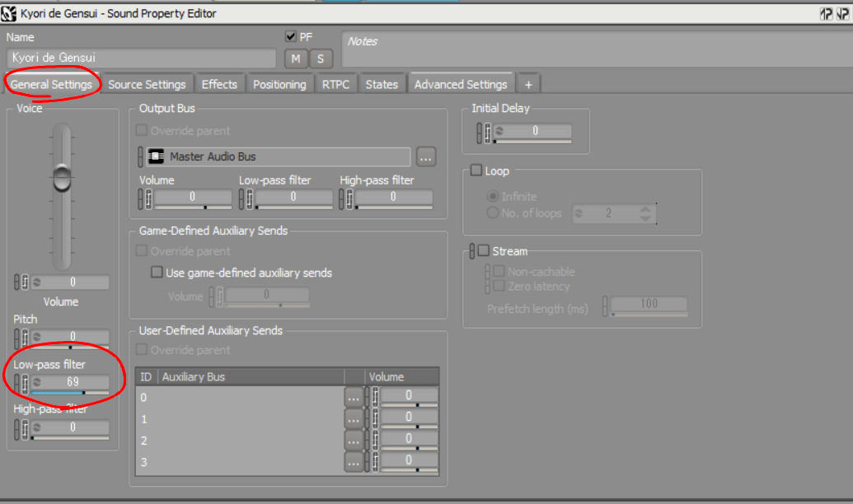This screenshot has height=504, width=853.
Task: Add a new tab with plus button
Action: coord(528,84)
